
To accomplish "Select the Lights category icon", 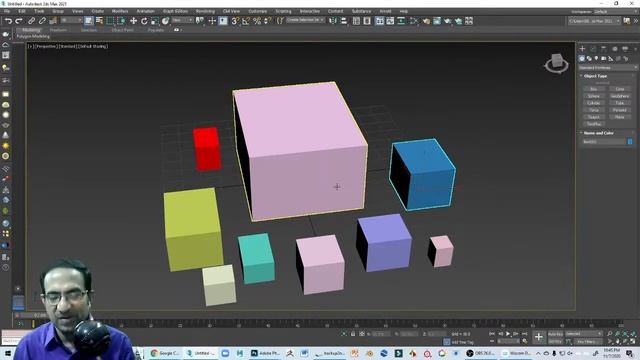I will (596, 59).
